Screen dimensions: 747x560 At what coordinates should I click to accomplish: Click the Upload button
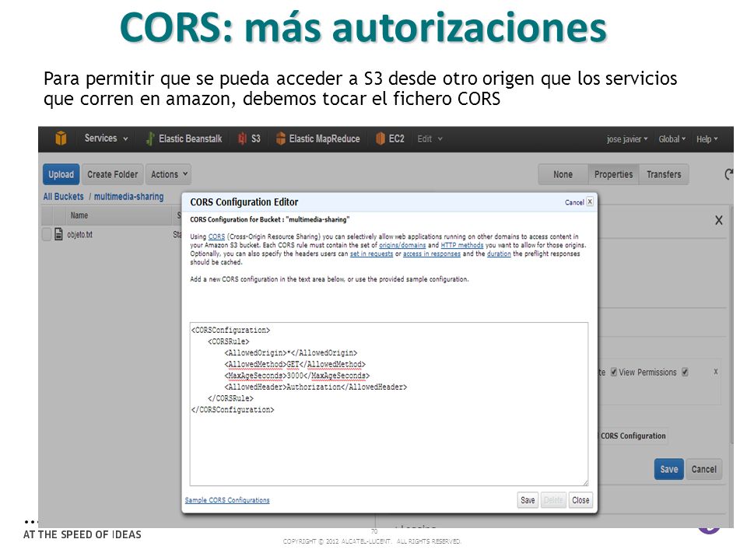pyautogui.click(x=61, y=174)
